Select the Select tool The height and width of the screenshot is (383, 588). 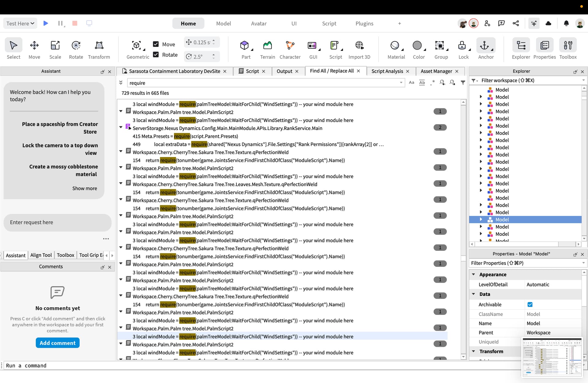pos(13,49)
